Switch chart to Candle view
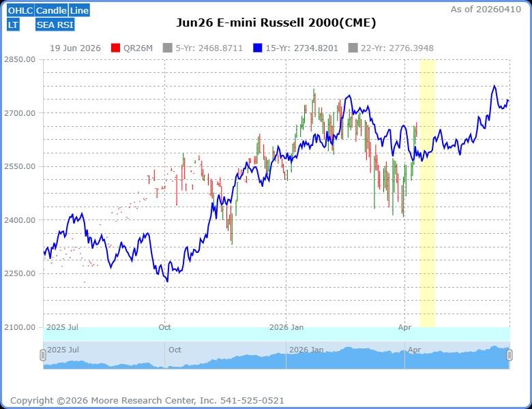This screenshot has width=532, height=409. point(51,10)
